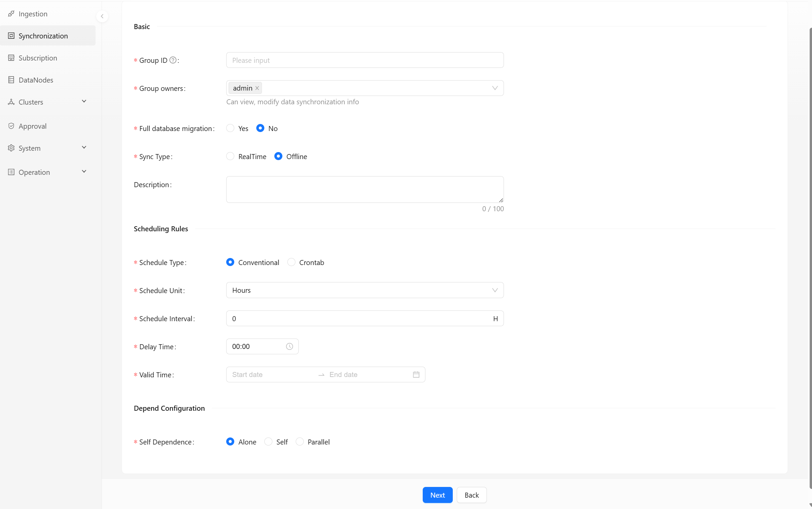Open the Schedule Unit Hours dropdown
Screen dimensions: 812x509
[365, 290]
